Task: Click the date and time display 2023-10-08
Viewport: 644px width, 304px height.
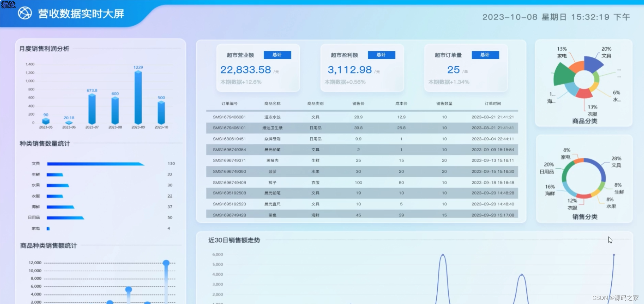Action: coord(556,17)
